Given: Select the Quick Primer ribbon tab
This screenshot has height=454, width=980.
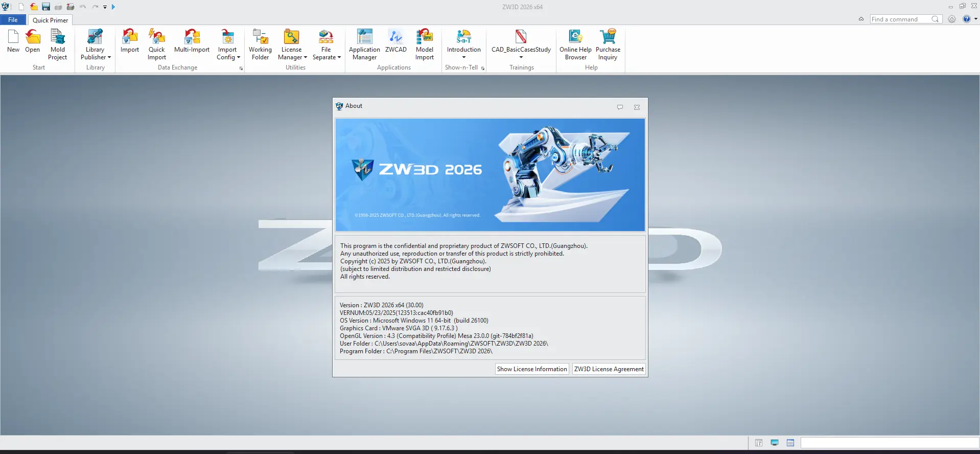Looking at the screenshot, I should [50, 20].
